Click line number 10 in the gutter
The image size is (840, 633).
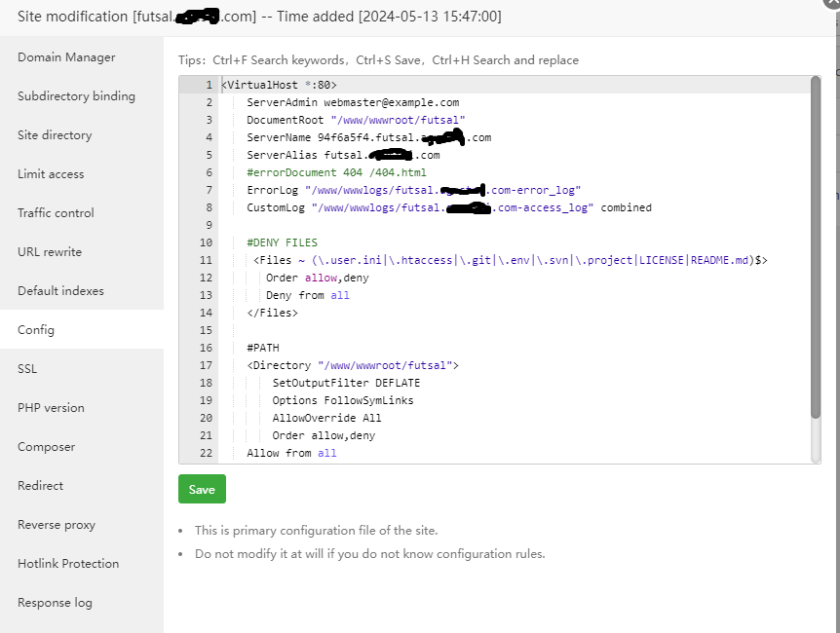[206, 242]
